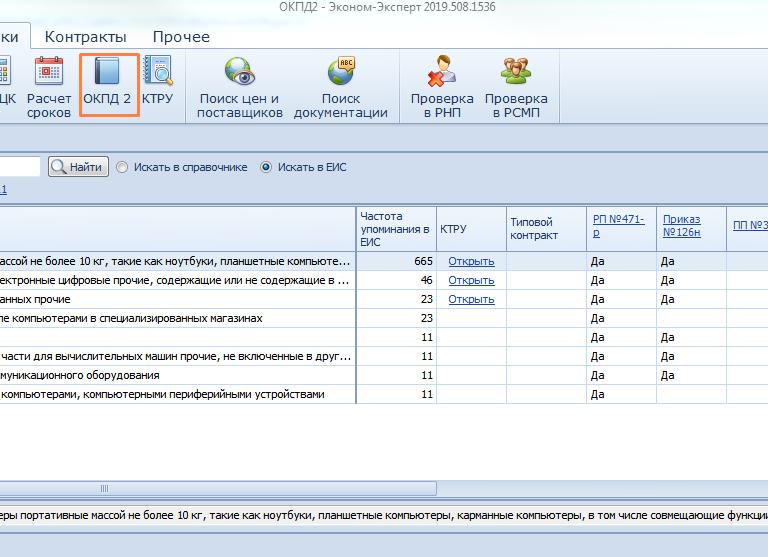Click frequency value 665
This screenshot has width=768, height=557.
coord(423,261)
